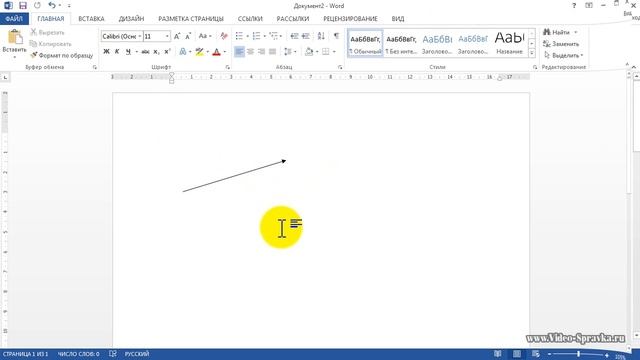Viewport: 640px width, 360px height.
Task: Click the Help question mark icon
Action: [x=574, y=6]
